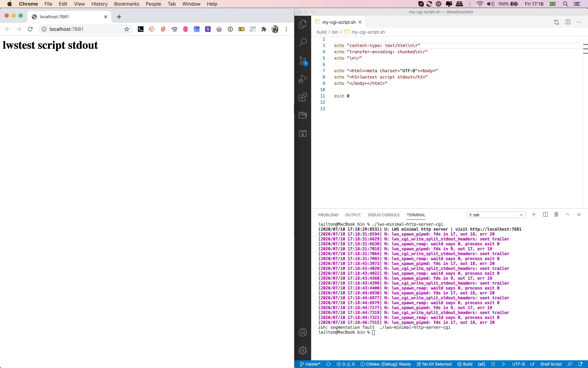Click the CMake launch play icon
588x368 pixels.
(504, 364)
